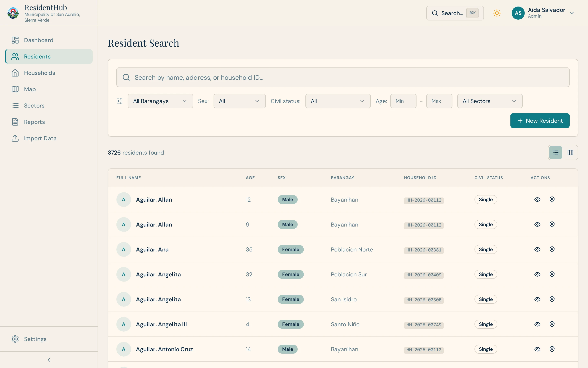Click the ResidentHub municipality logo
The image size is (588, 368).
click(13, 13)
